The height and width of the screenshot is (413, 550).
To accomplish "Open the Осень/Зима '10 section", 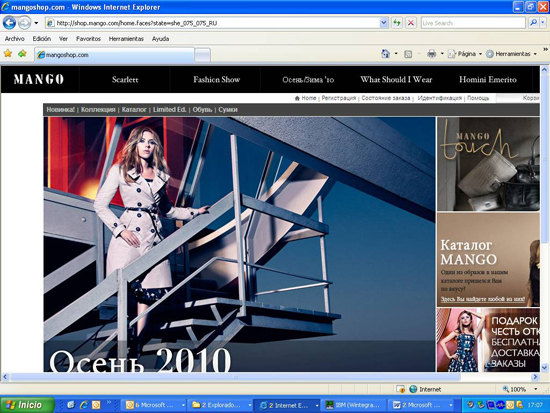I will tap(308, 80).
